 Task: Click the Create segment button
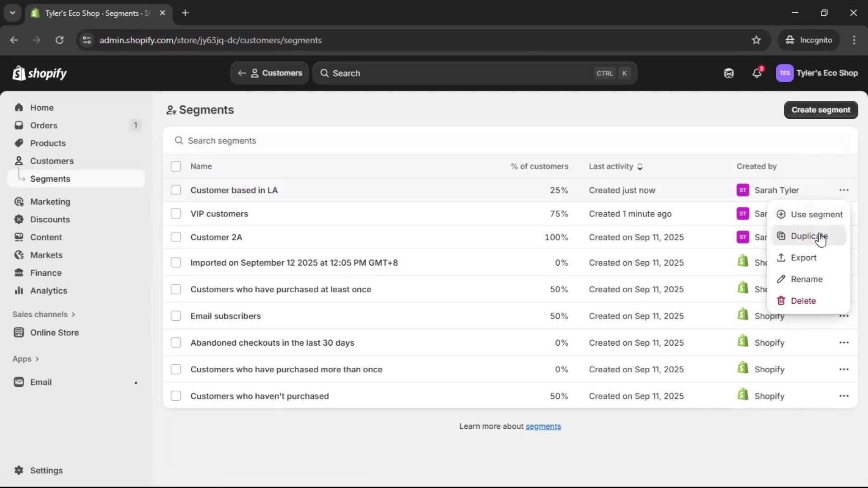click(x=821, y=110)
